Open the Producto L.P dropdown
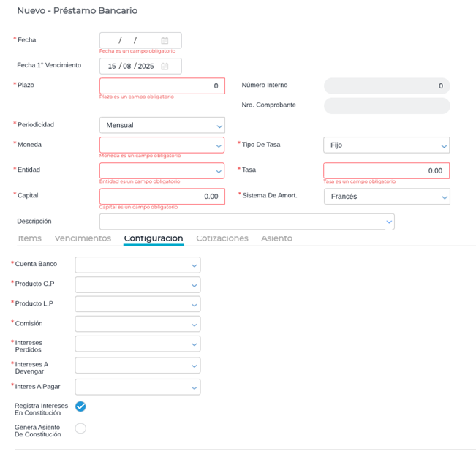 tap(137, 304)
